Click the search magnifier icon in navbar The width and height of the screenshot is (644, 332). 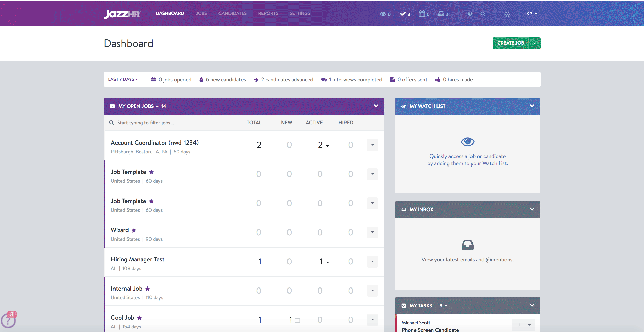click(483, 14)
